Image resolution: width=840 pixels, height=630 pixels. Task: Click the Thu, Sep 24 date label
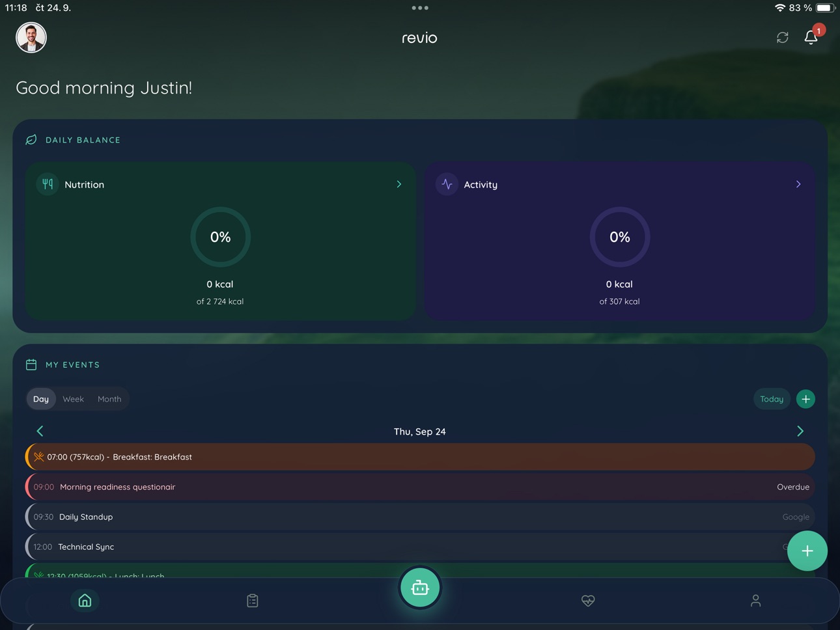tap(420, 431)
